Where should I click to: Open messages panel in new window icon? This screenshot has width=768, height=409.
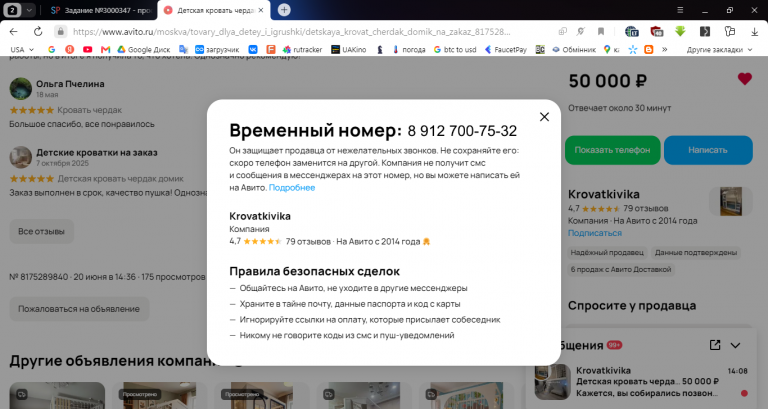click(x=715, y=345)
